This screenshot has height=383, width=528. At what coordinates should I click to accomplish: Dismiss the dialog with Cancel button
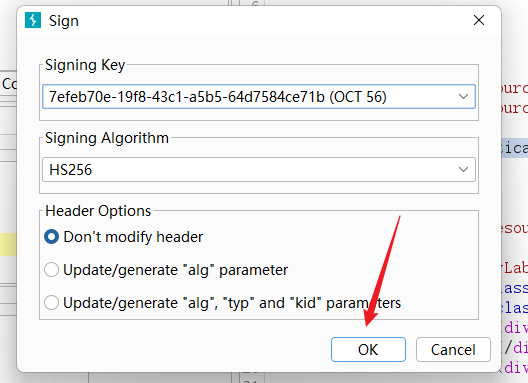click(453, 350)
